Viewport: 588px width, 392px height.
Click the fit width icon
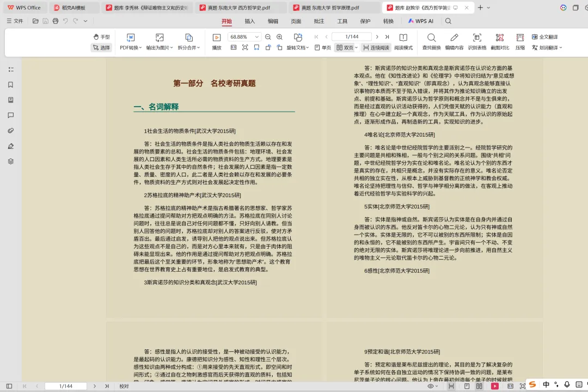(256, 48)
